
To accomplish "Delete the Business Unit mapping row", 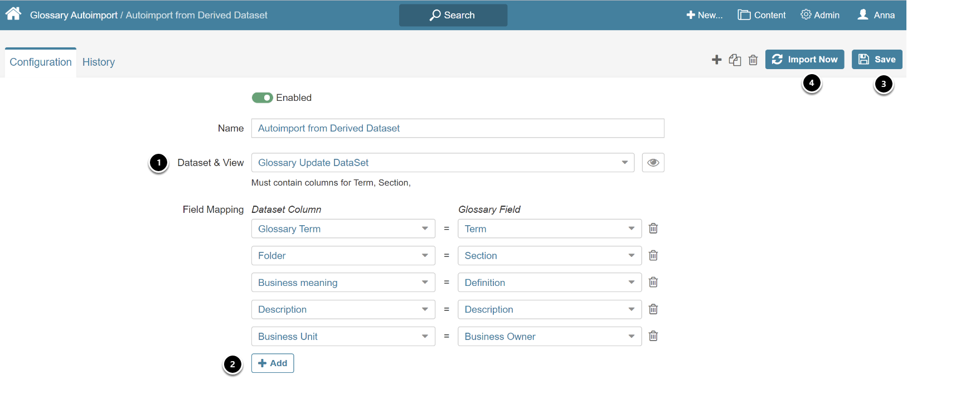I will pyautogui.click(x=653, y=336).
